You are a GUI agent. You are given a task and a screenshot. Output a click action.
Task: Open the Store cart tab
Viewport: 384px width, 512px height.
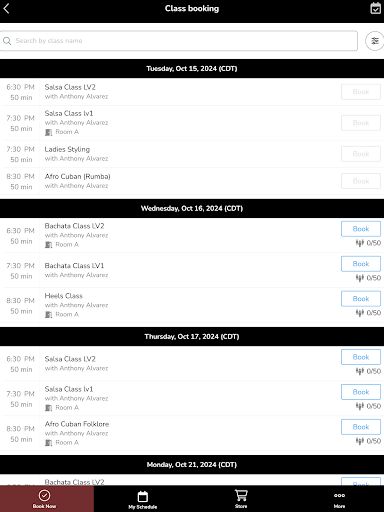click(x=241, y=498)
